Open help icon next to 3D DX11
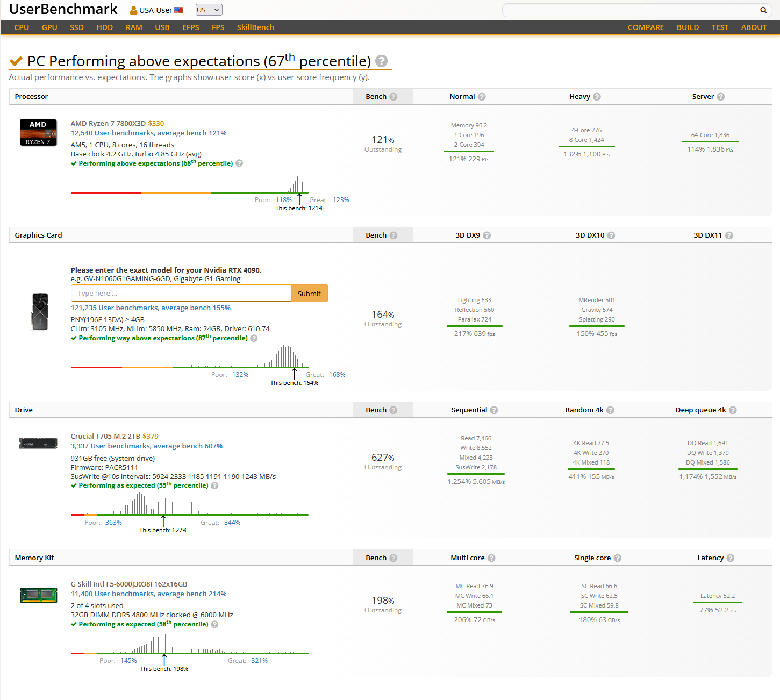Image resolution: width=780 pixels, height=700 pixels. (x=729, y=235)
